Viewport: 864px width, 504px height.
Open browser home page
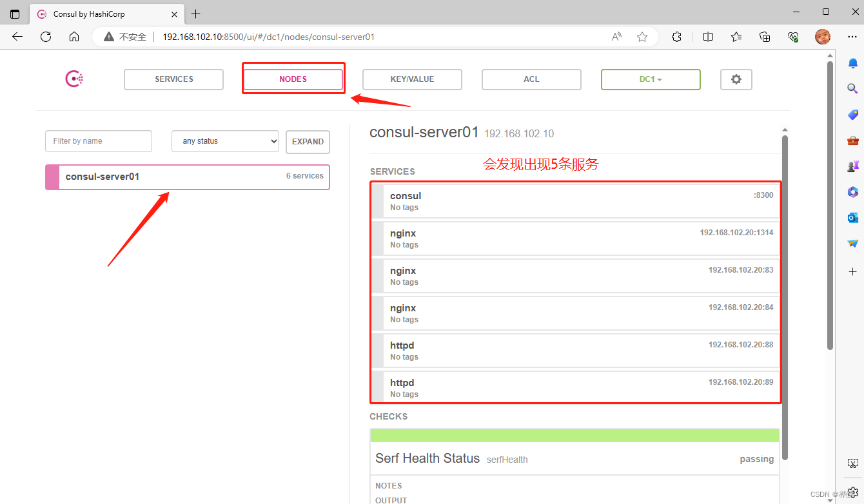74,37
